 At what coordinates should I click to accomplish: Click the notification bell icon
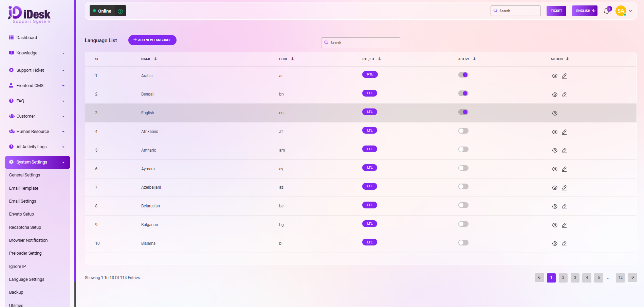[607, 11]
